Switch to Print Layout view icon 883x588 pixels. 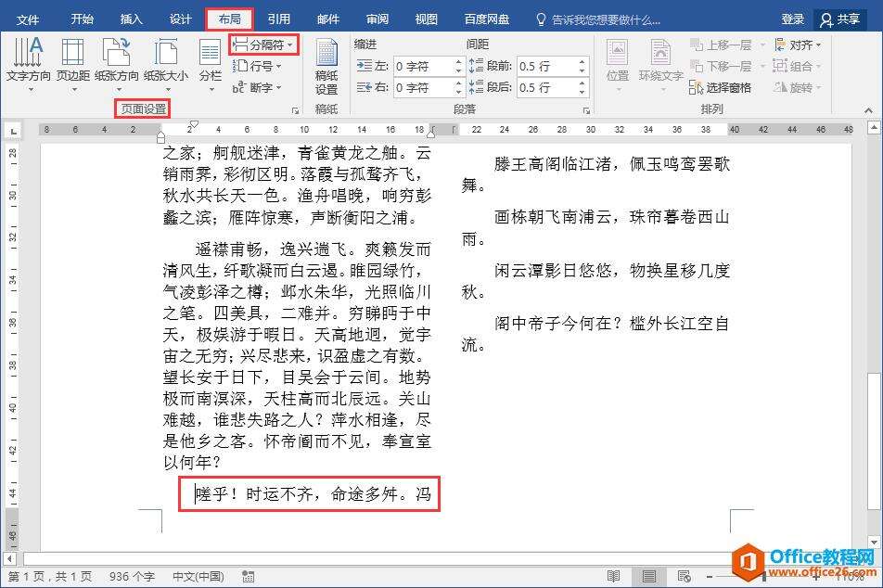click(x=648, y=576)
